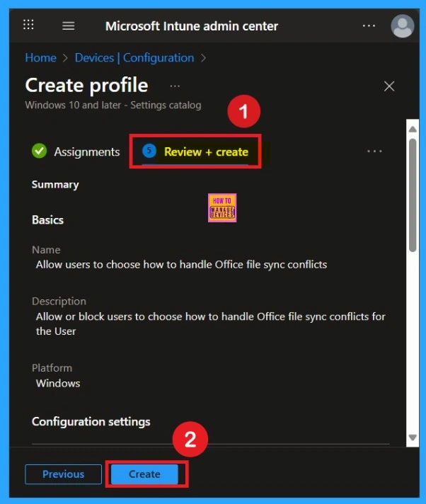Click the green Assignments completed checkmark icon

(39, 151)
